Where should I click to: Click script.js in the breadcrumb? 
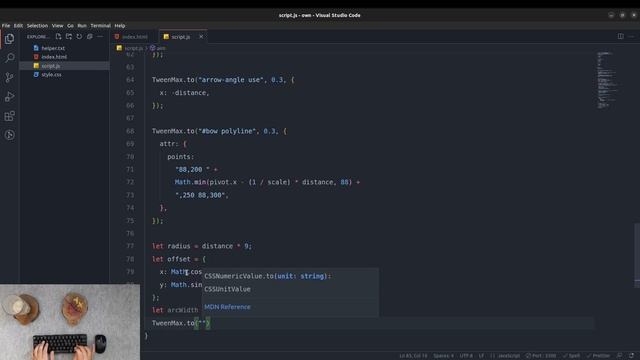coord(133,48)
